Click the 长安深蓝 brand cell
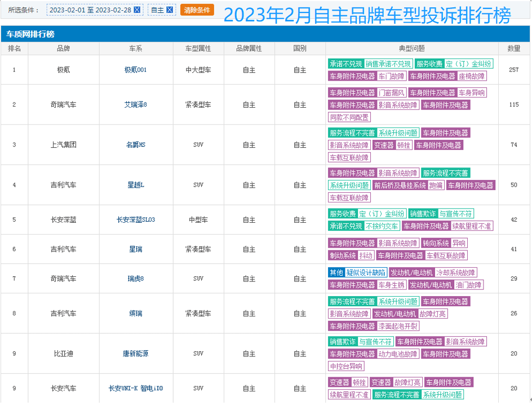Image resolution: width=532 pixels, height=410 pixels. coord(64,219)
